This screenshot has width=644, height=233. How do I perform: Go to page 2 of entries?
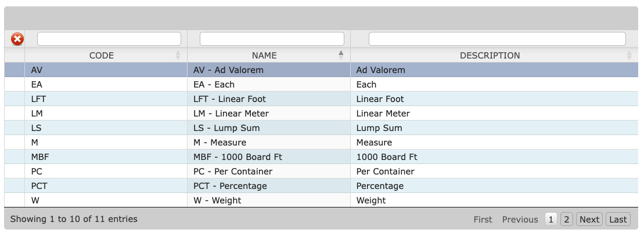coord(567,219)
